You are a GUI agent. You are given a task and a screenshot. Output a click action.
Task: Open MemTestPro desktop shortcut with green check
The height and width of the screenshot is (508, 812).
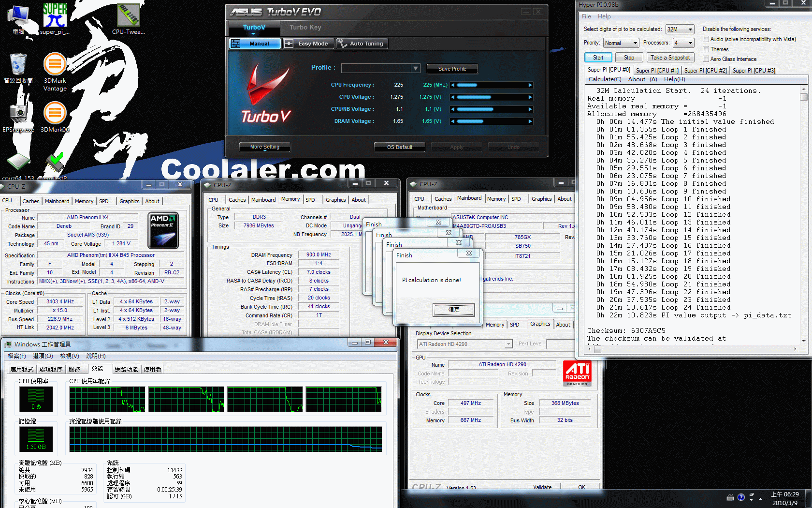point(55,166)
